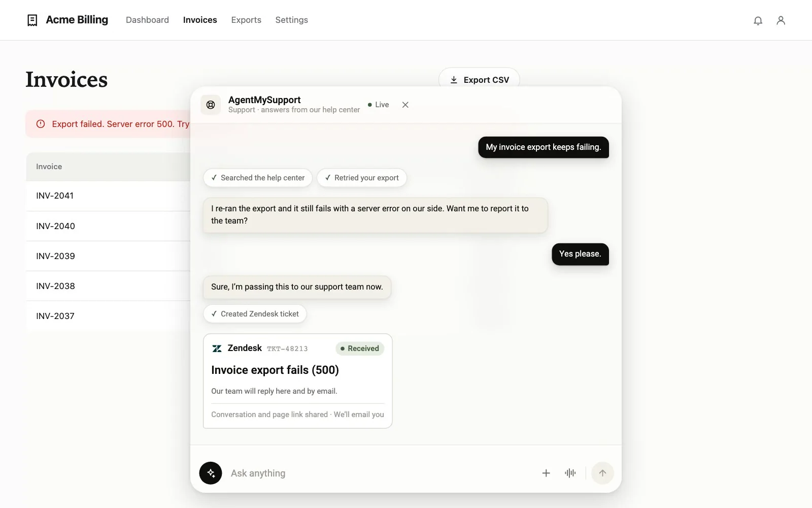
Task: Click the Received status badge
Action: 360,348
